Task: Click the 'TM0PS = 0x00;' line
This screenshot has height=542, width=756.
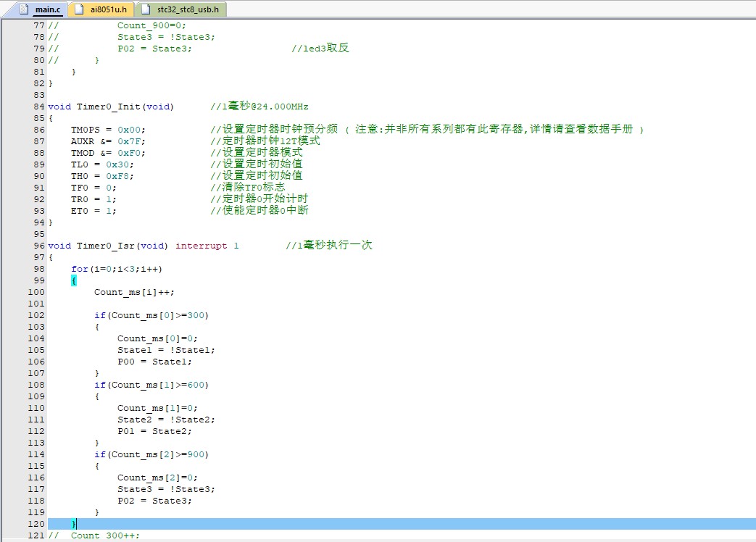Action: (x=108, y=130)
